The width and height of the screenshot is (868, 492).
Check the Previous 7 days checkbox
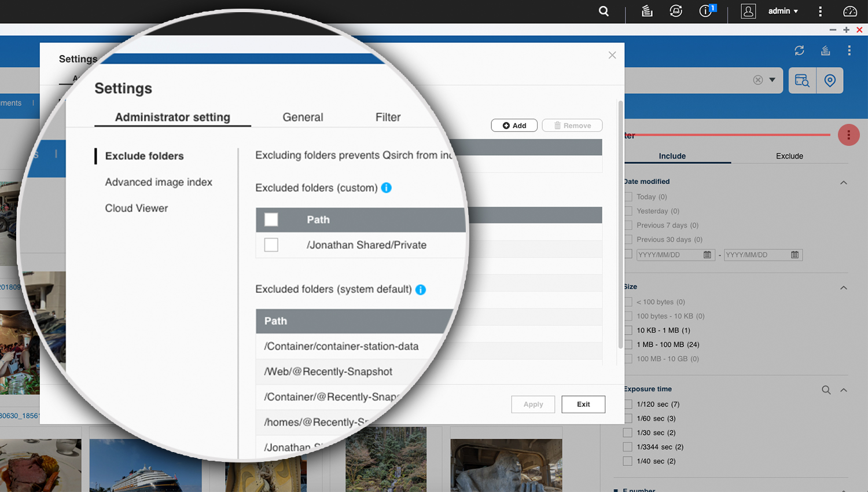tap(628, 225)
